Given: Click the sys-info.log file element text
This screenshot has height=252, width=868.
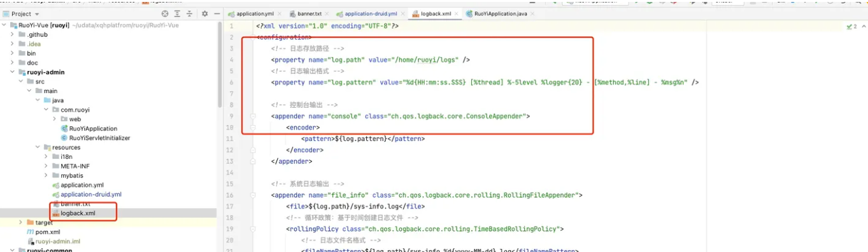Looking at the screenshot, I should [355, 206].
